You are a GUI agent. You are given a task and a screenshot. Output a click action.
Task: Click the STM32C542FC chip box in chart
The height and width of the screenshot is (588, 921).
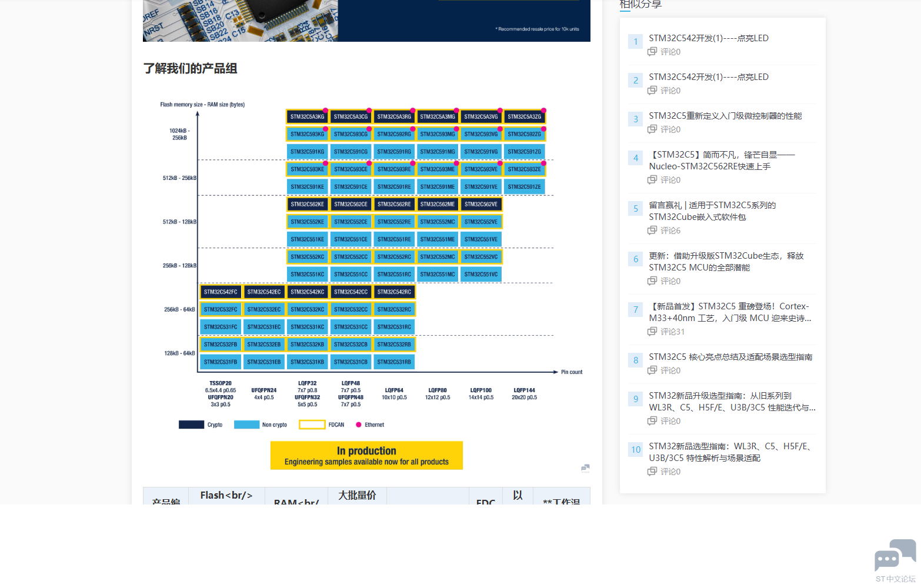click(x=221, y=292)
